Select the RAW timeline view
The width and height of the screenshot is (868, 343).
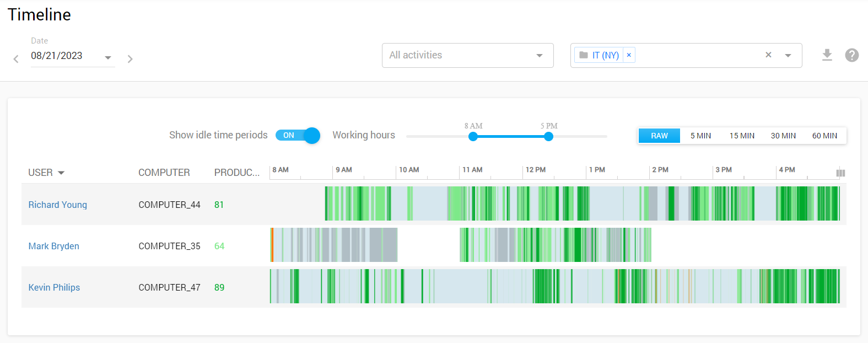tap(659, 136)
